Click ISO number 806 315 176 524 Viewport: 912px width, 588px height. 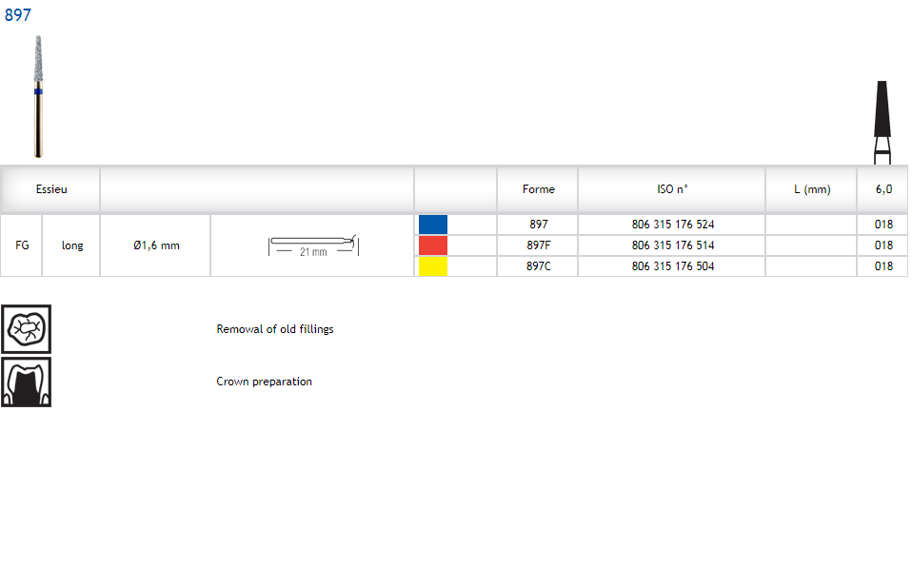click(x=672, y=225)
